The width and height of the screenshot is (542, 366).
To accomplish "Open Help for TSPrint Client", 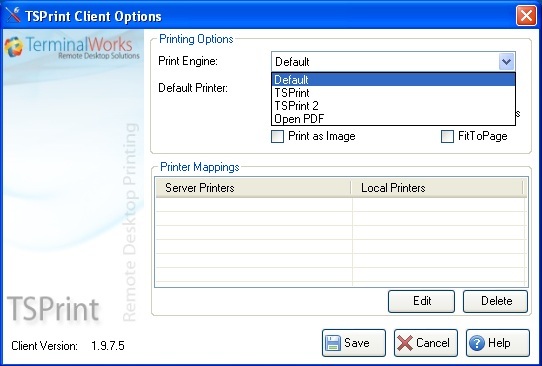I will pyautogui.click(x=498, y=343).
